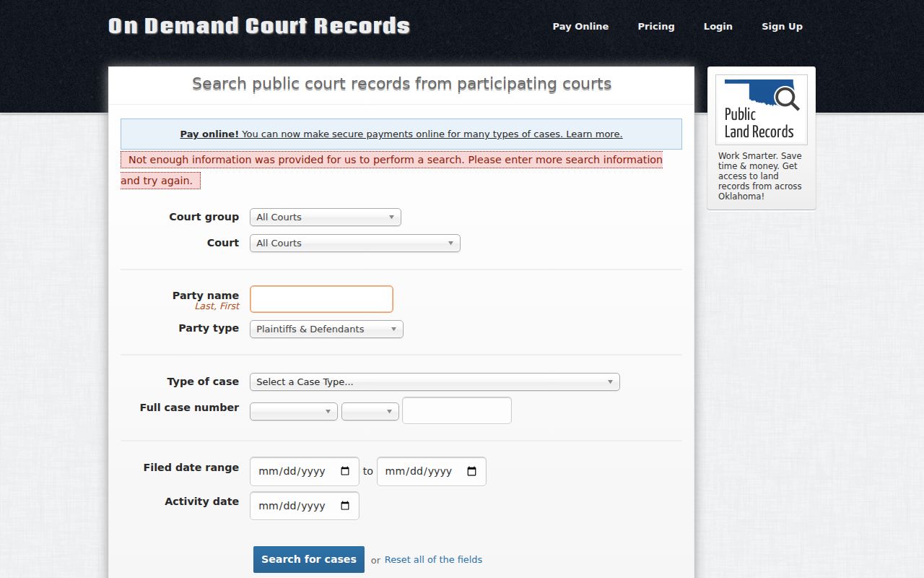Click the Public Land Records logo
Image resolution: width=924 pixels, height=578 pixels.
[762, 110]
